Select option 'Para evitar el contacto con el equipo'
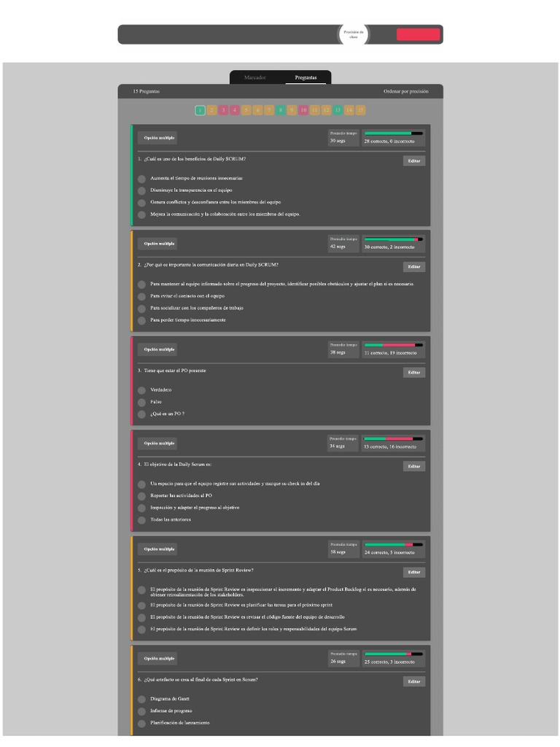The height and width of the screenshot is (747, 560). coord(141,296)
